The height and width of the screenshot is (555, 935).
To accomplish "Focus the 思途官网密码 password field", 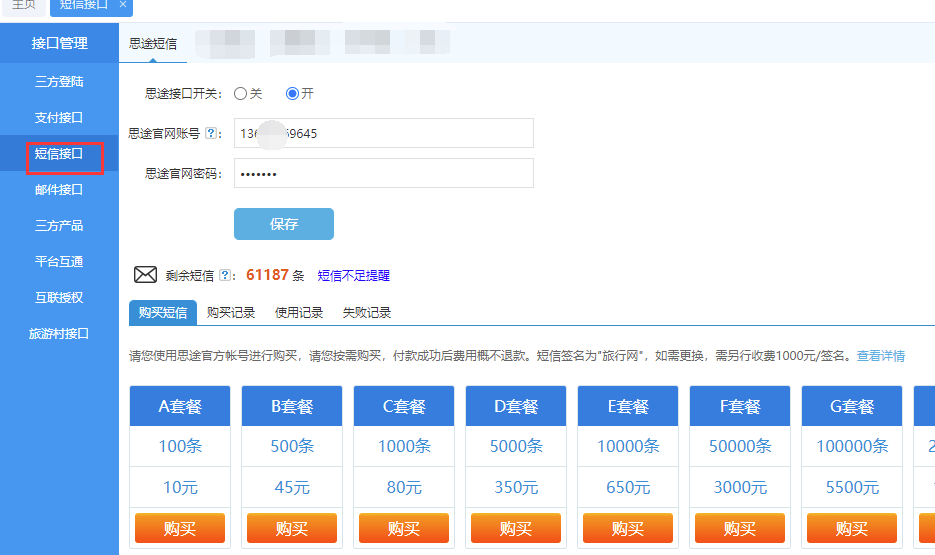I will pyautogui.click(x=384, y=173).
